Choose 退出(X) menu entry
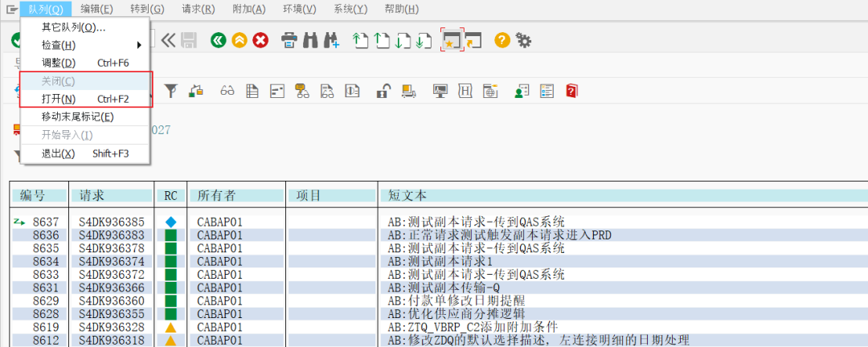 click(84, 153)
